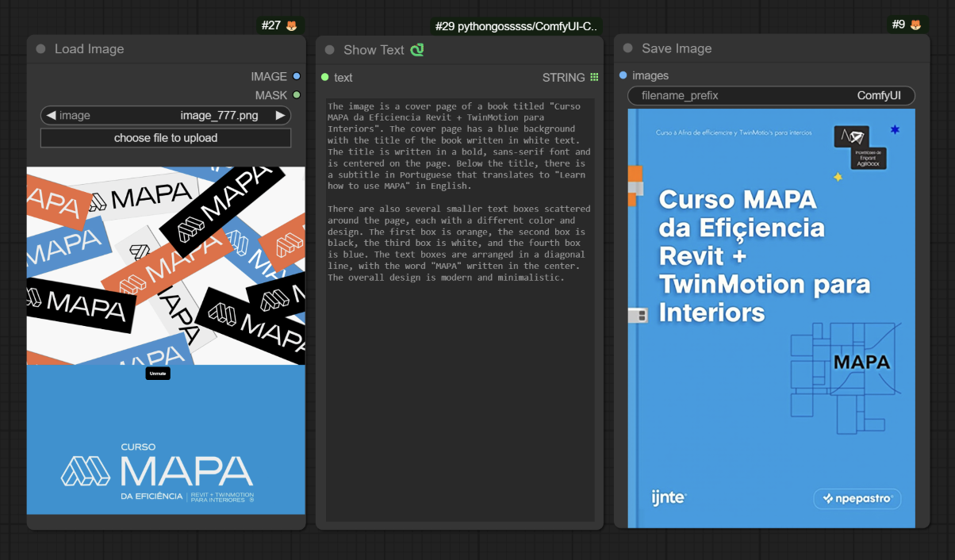Click the fox icon on badge #27
The width and height of the screenshot is (955, 560).
tap(292, 25)
